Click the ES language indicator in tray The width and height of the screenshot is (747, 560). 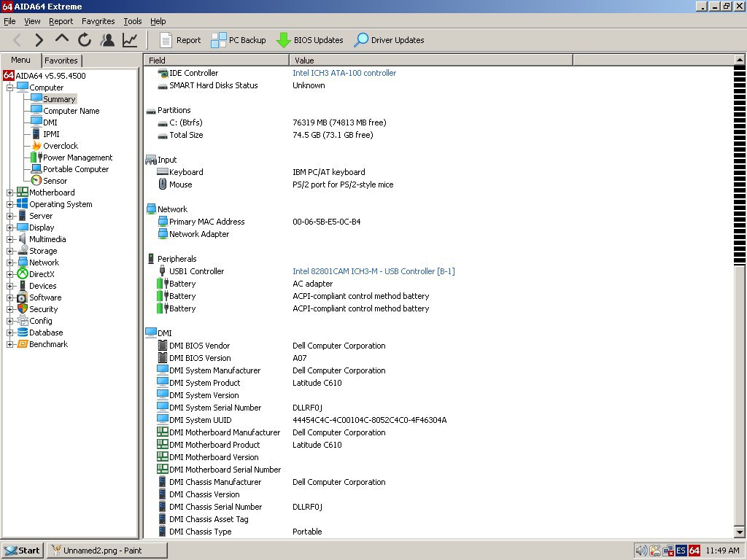tap(681, 551)
